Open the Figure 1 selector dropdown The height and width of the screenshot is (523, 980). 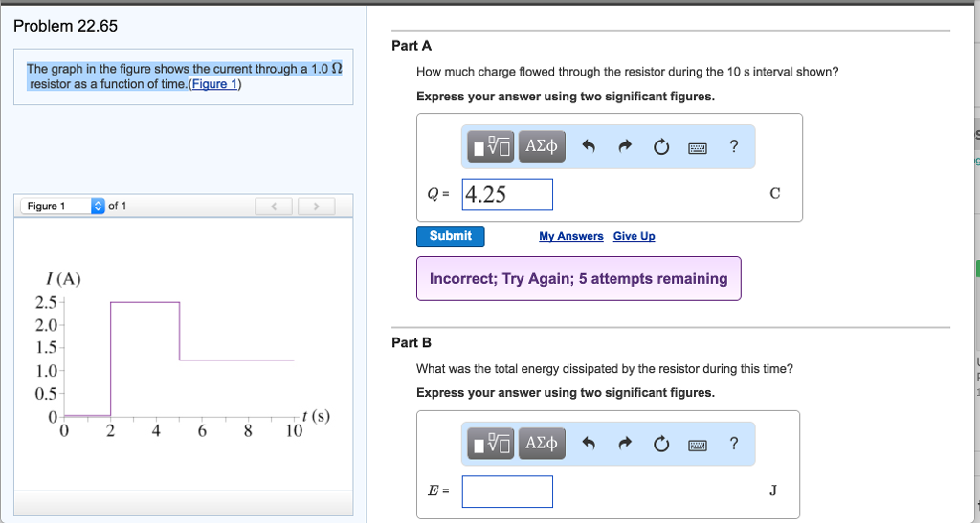pyautogui.click(x=63, y=206)
